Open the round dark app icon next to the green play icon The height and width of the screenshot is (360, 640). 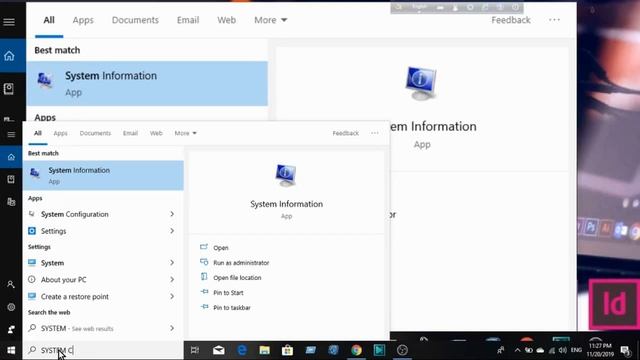(402, 350)
